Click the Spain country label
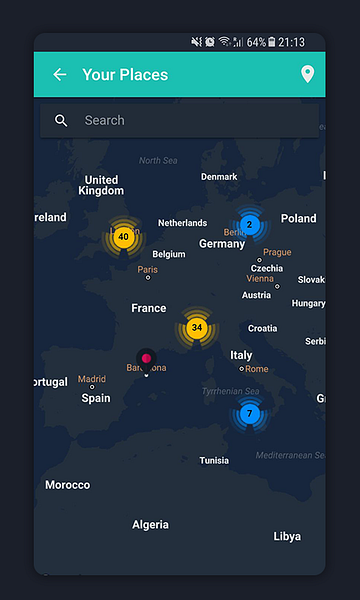The width and height of the screenshot is (360, 600). (x=96, y=398)
